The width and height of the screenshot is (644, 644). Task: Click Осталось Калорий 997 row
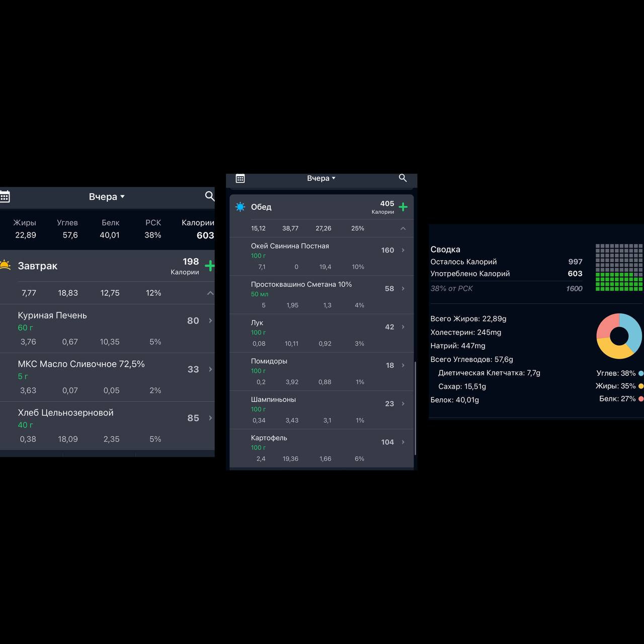pyautogui.click(x=506, y=262)
